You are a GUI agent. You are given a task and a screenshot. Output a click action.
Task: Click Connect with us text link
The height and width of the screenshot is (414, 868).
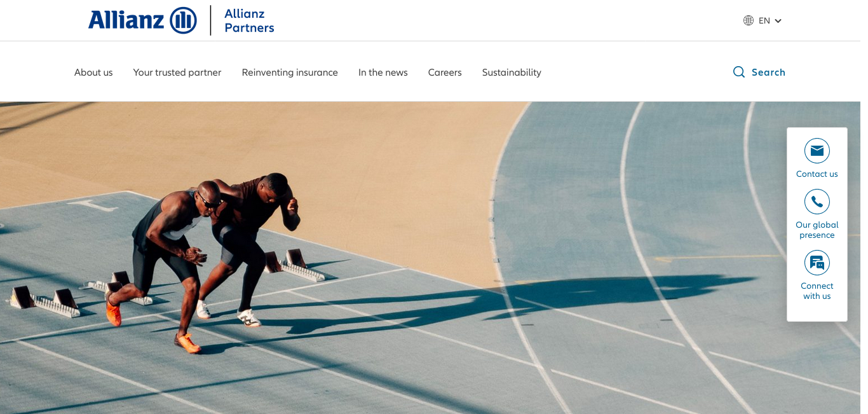(x=817, y=291)
